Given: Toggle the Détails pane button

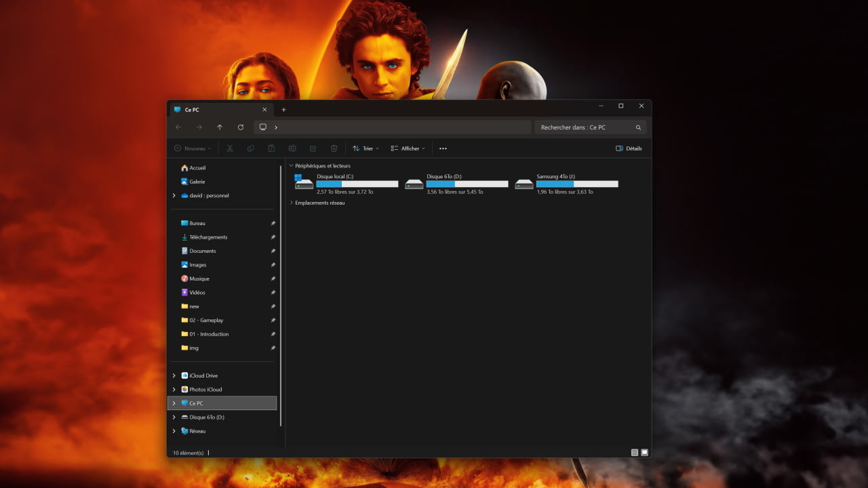Looking at the screenshot, I should pyautogui.click(x=629, y=148).
